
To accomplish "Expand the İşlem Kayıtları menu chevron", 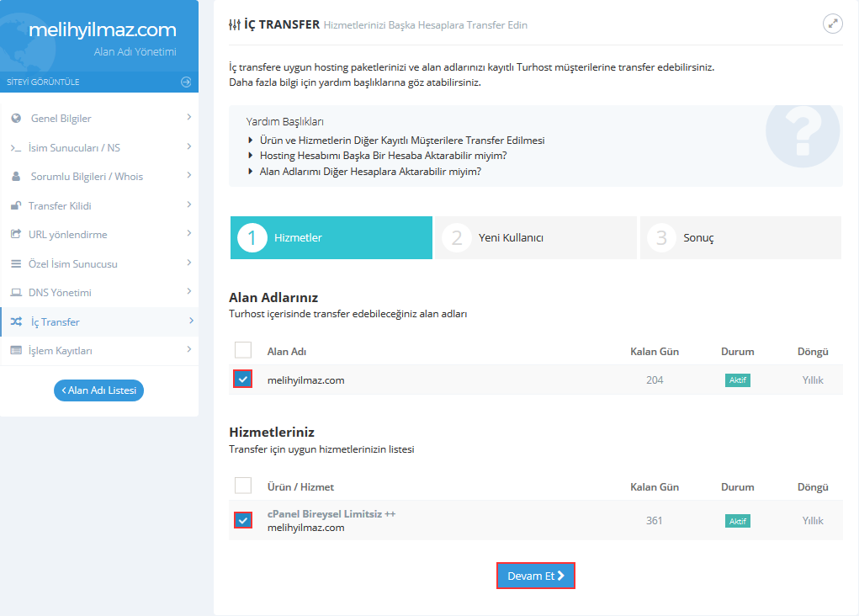I will pyautogui.click(x=189, y=349).
